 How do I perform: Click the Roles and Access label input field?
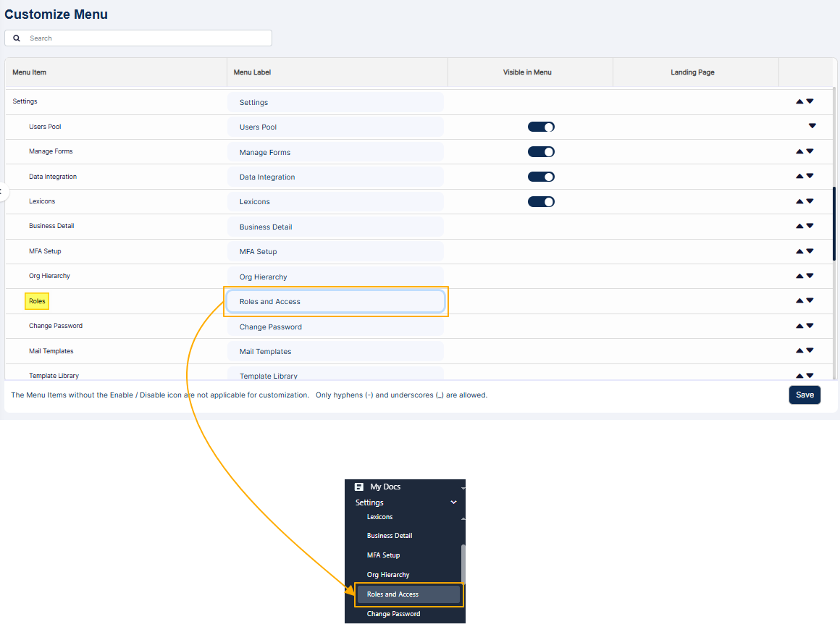(x=335, y=301)
